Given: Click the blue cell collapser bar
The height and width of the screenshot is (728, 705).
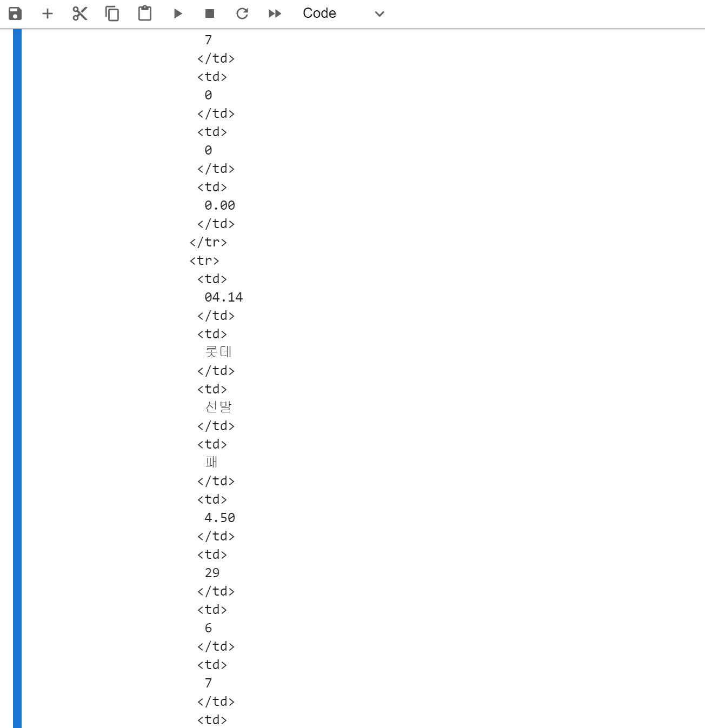Looking at the screenshot, I should pyautogui.click(x=17, y=378).
